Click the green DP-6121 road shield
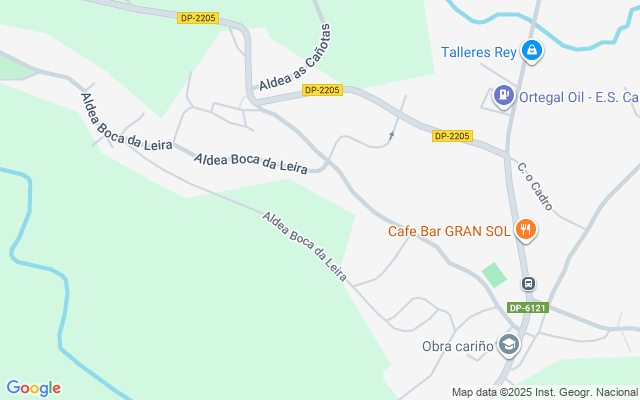Viewport: 640px width, 400px height. tap(528, 308)
